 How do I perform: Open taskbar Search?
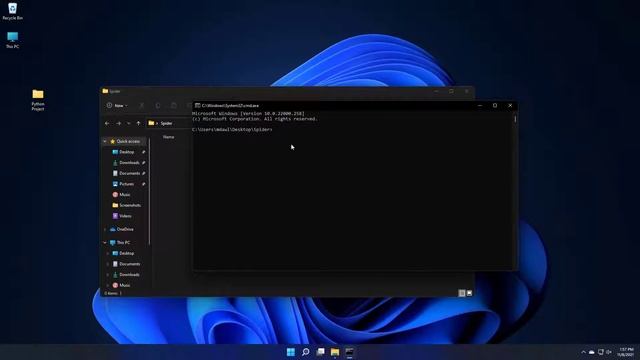pyautogui.click(x=305, y=352)
